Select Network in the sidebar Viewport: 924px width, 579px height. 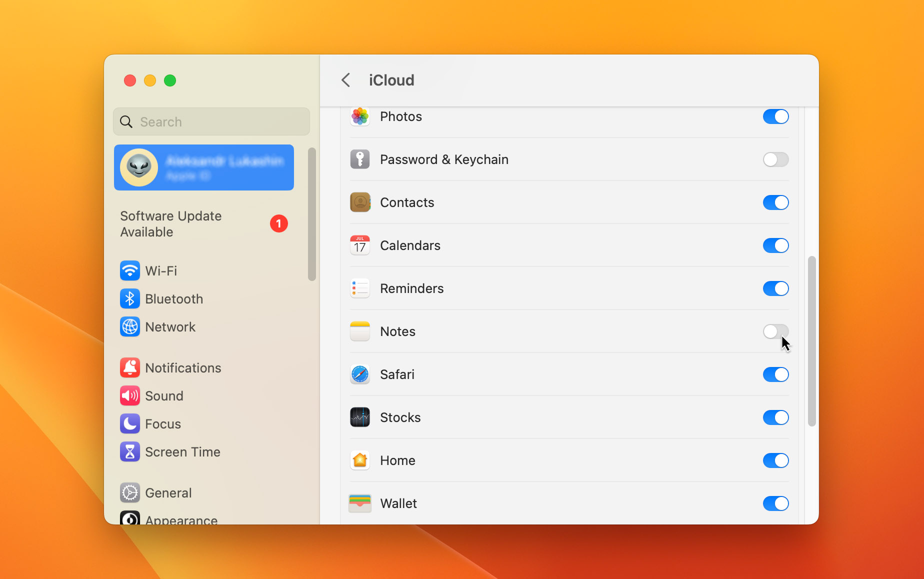click(x=204, y=327)
